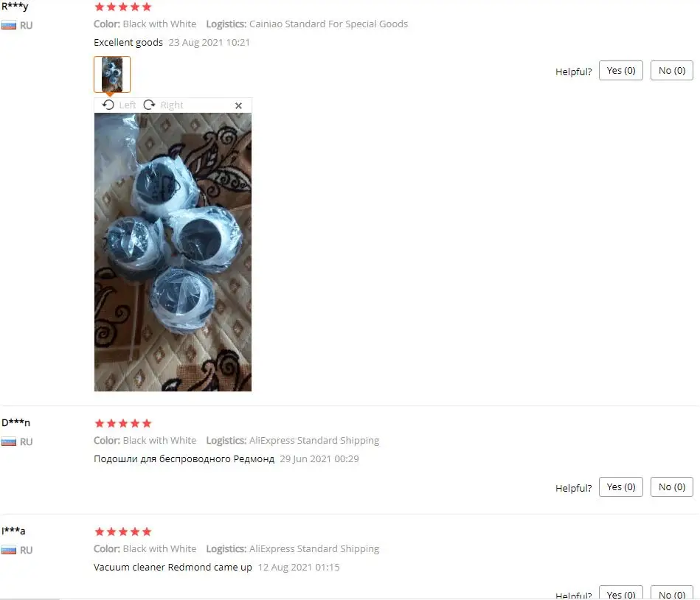This screenshot has height=600, width=700.
Task: Mark R***y's review not helpful with No
Action: (671, 71)
